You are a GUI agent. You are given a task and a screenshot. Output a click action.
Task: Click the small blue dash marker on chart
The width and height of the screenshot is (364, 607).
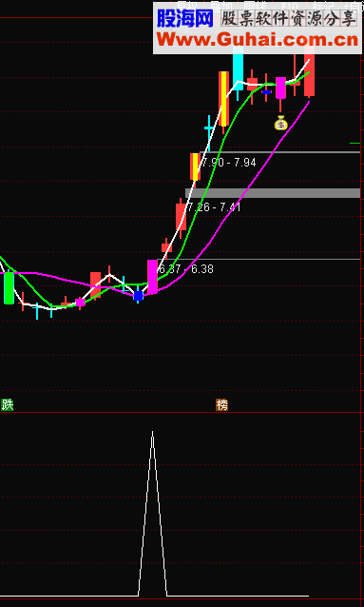pyautogui.click(x=266, y=92)
